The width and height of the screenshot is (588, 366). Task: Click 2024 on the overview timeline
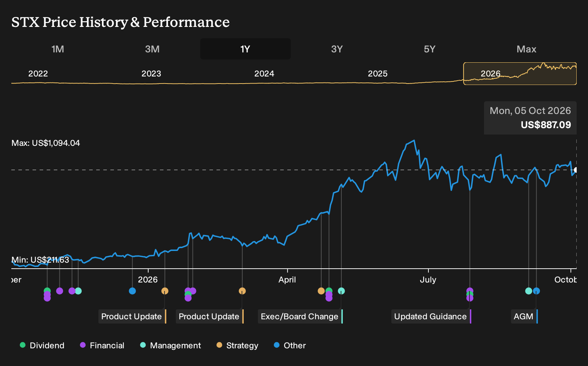click(x=264, y=74)
